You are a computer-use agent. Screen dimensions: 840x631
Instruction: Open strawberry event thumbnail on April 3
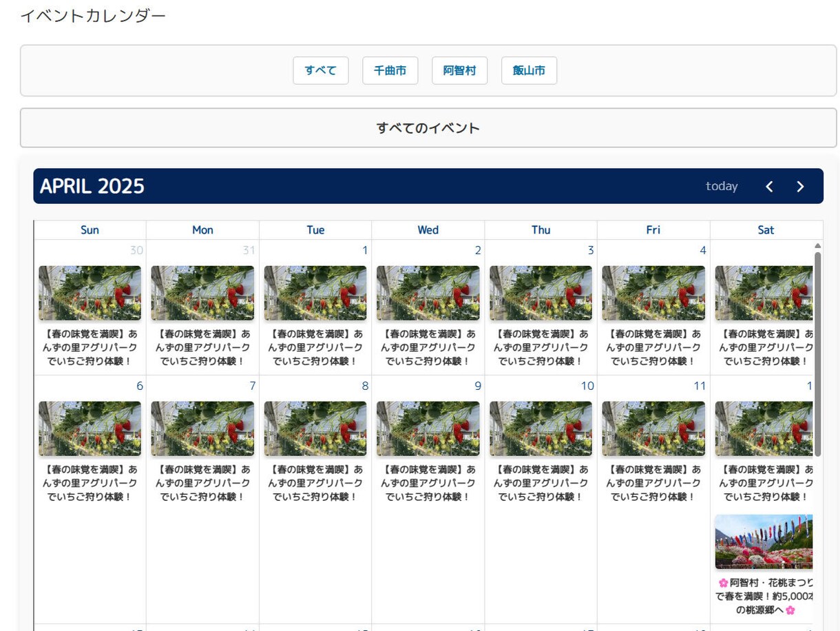[540, 293]
